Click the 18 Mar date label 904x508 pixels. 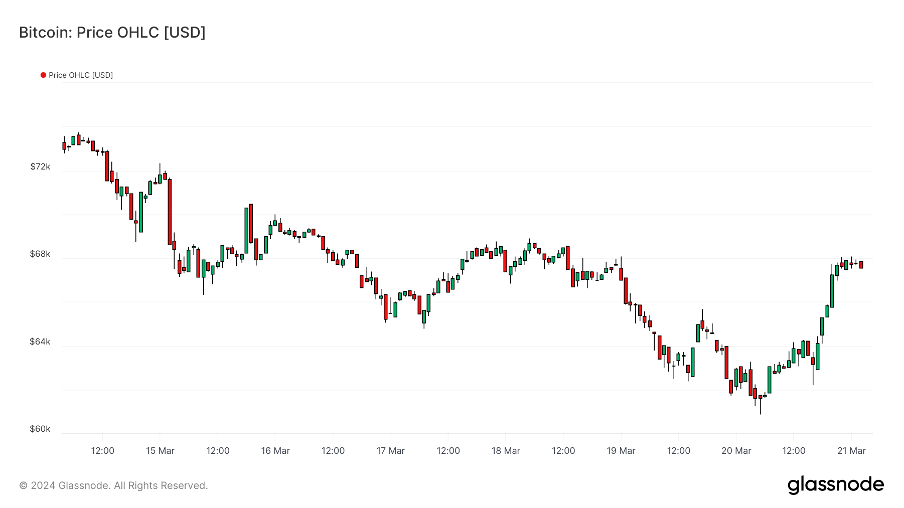[505, 450]
